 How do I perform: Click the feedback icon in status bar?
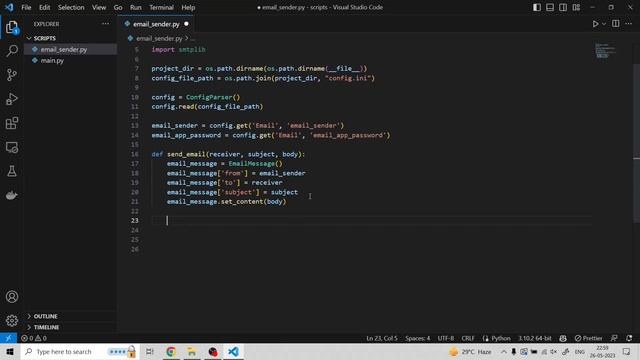pyautogui.click(x=614, y=338)
